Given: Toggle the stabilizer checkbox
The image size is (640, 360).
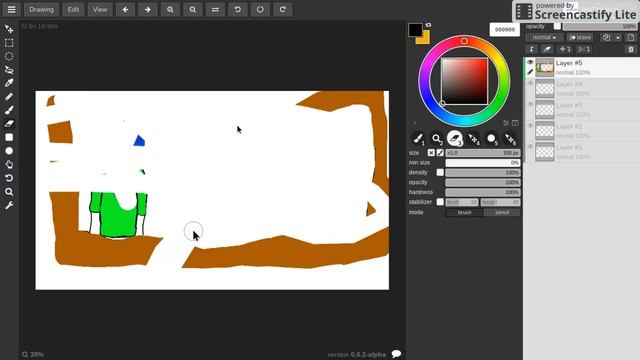Looking at the screenshot, I should (x=440, y=202).
